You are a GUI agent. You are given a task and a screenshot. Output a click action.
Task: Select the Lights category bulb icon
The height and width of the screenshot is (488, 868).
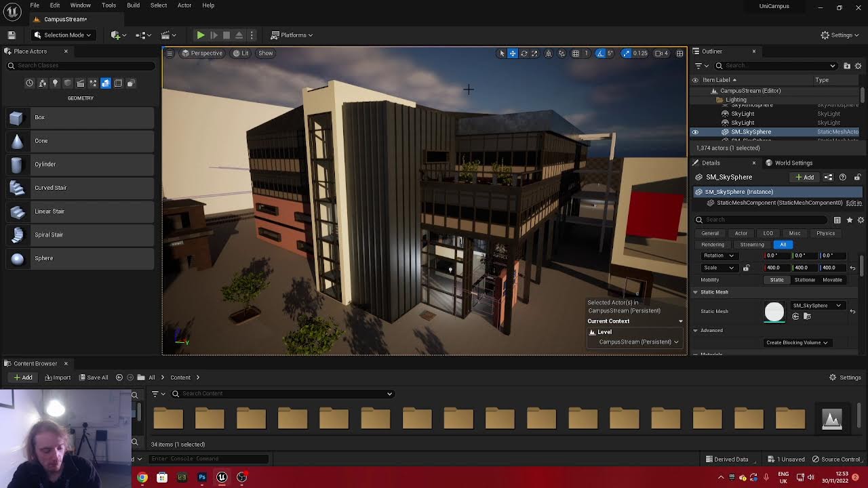[55, 83]
